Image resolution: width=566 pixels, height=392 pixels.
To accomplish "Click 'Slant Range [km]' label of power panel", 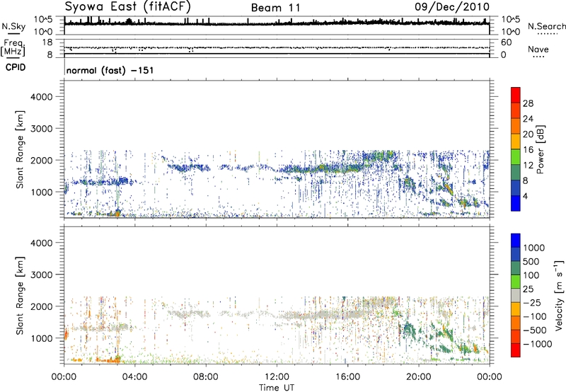I will pos(20,149).
